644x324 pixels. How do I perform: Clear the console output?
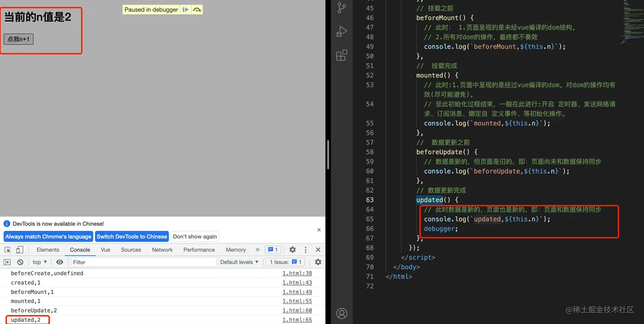pyautogui.click(x=20, y=262)
